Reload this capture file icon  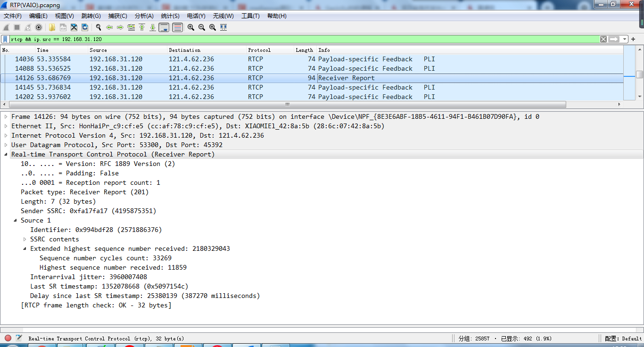[85, 27]
